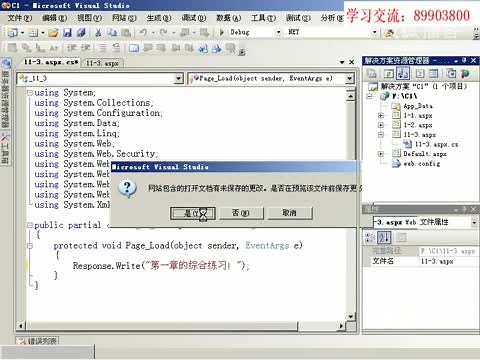Image resolution: width=480 pixels, height=360 pixels.
Task: Click the Decrease Indent icon
Action: pyautogui.click(x=72, y=48)
